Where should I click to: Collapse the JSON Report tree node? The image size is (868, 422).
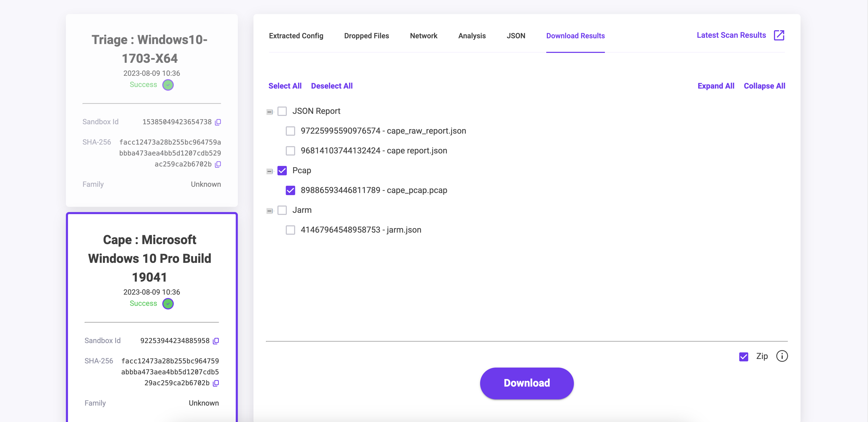coord(269,112)
